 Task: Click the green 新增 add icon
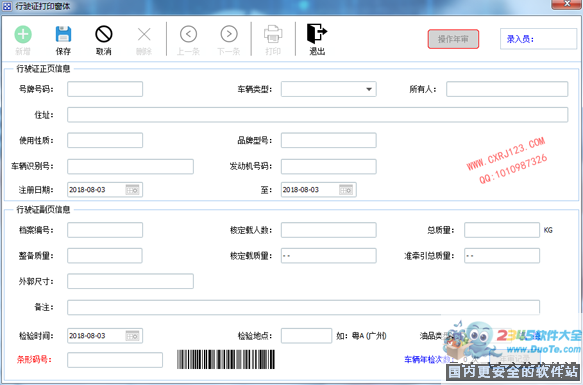(23, 34)
